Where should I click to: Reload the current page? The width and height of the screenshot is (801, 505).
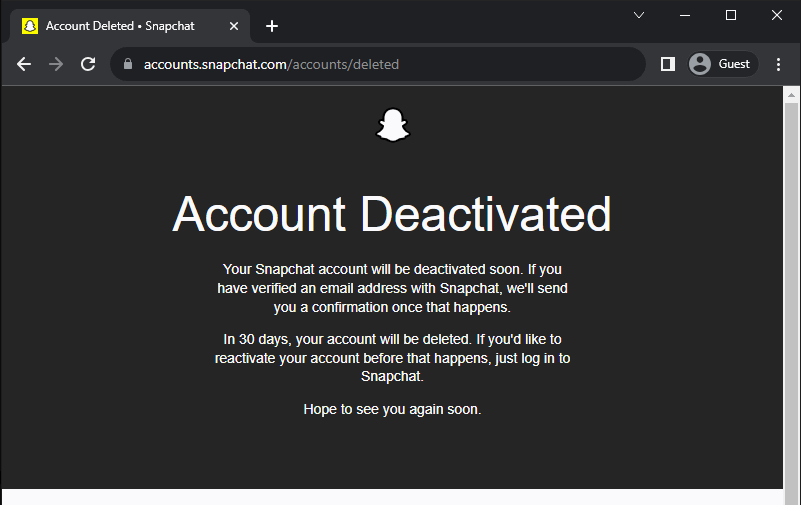(x=88, y=64)
